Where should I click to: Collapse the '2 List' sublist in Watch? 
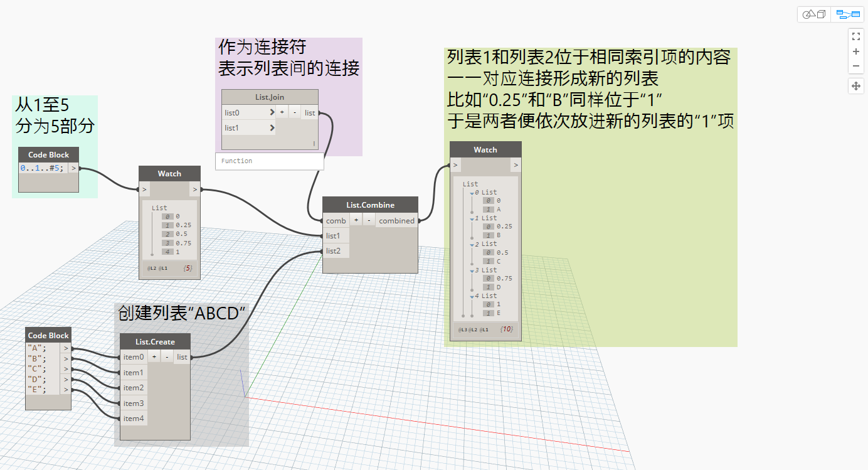472,245
